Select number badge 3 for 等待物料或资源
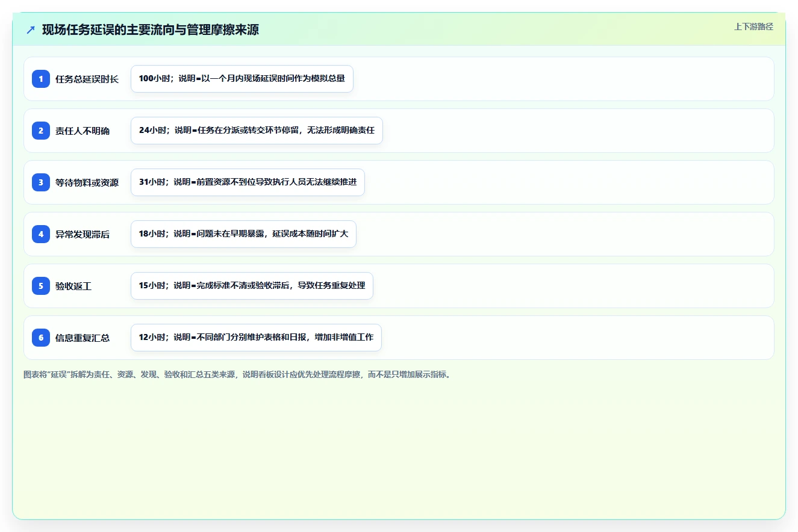798x532 pixels. (x=41, y=182)
